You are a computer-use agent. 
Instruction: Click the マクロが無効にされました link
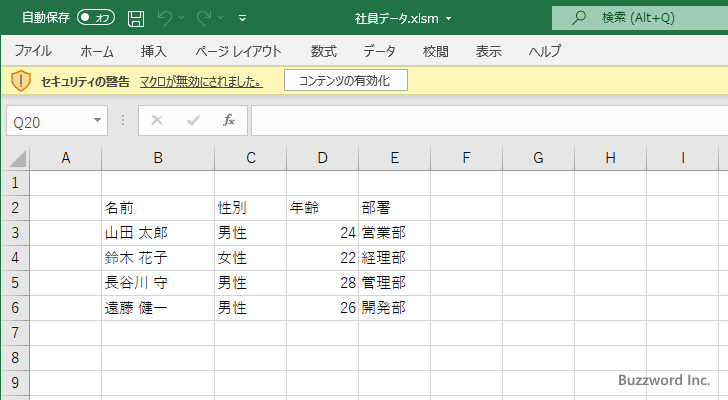[x=201, y=81]
